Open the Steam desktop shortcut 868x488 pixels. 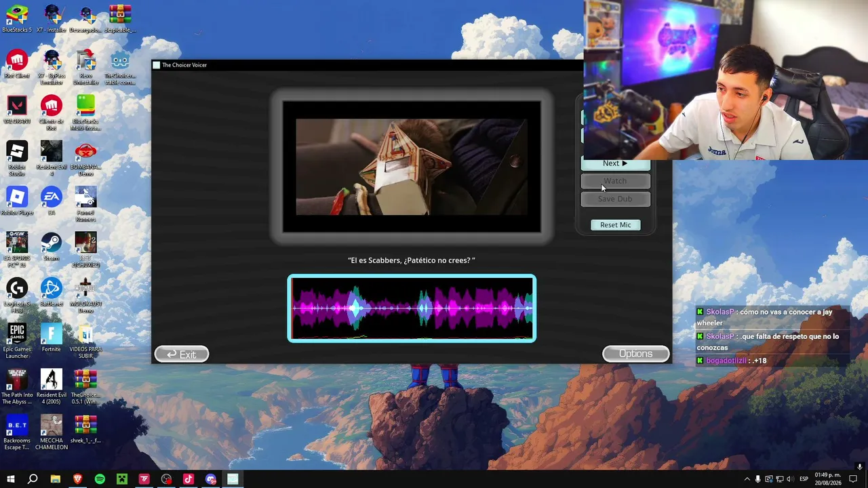[x=52, y=247]
